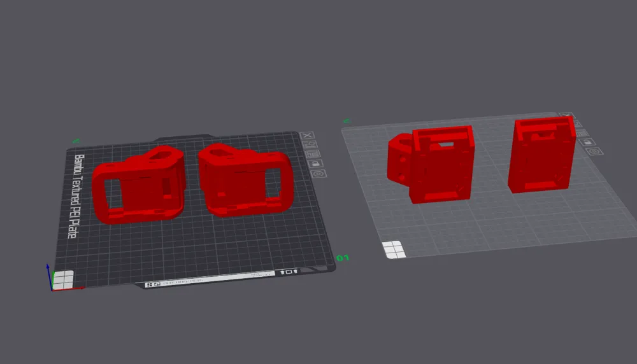Click the remove plate X icon on plate 01
This screenshot has height=364, width=637.
[x=307, y=136]
